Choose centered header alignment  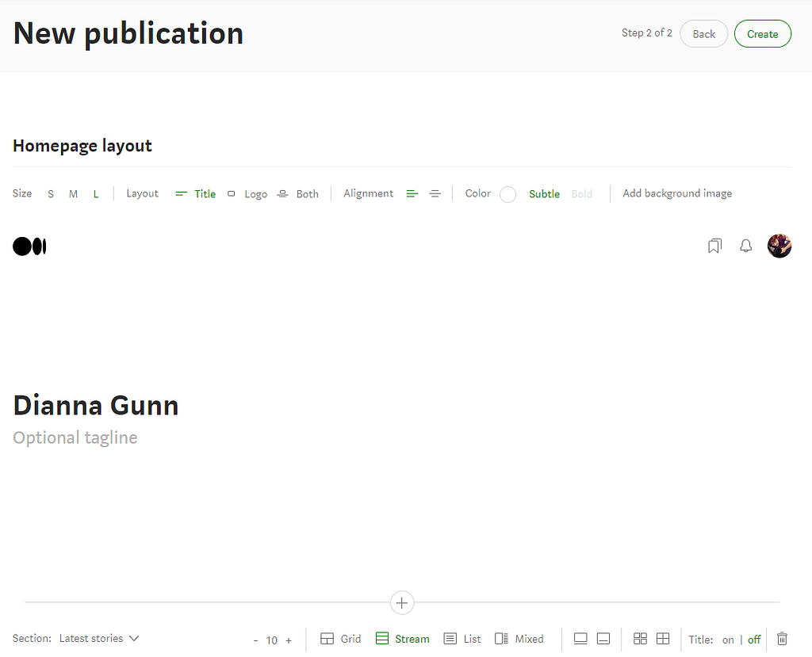coord(435,193)
